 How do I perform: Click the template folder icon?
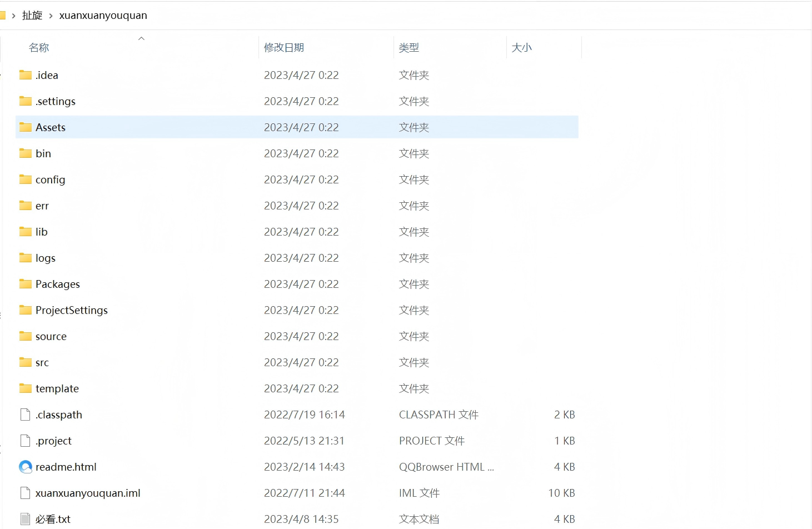click(26, 388)
